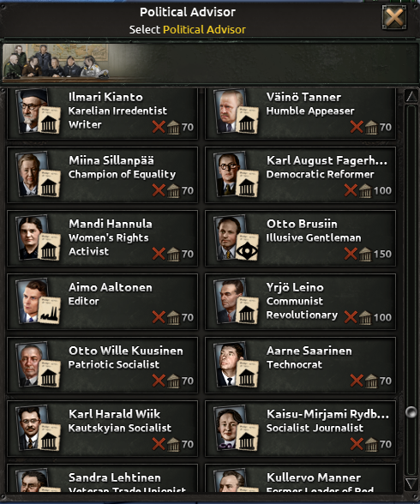Click Kaisu-Mirjami Rydberg's portrait icon

(231, 429)
